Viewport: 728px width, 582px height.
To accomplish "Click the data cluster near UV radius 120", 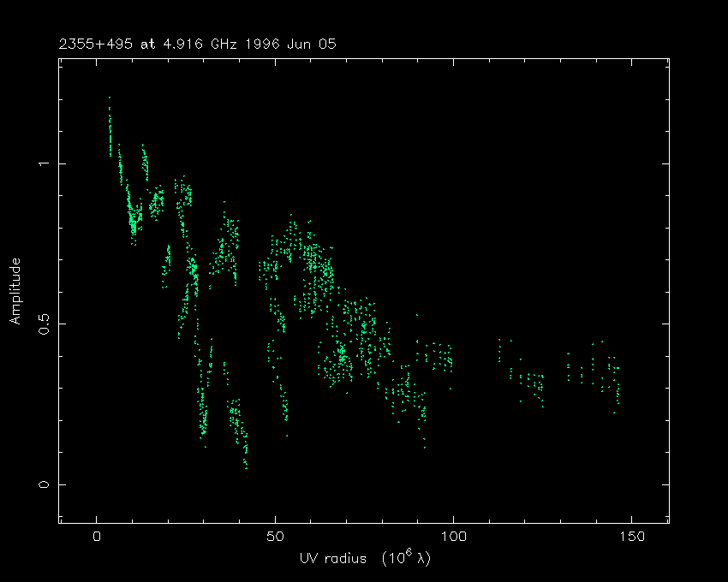I will click(x=531, y=381).
